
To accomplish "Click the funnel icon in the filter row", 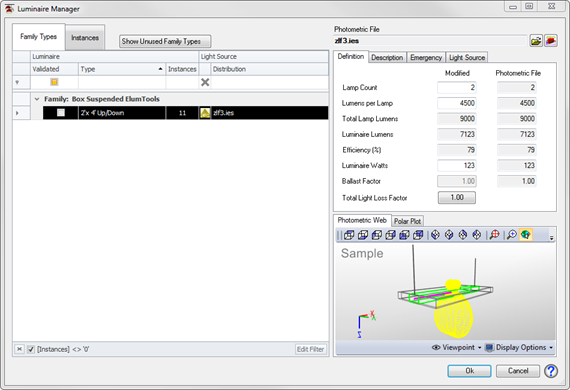I will tap(17, 83).
